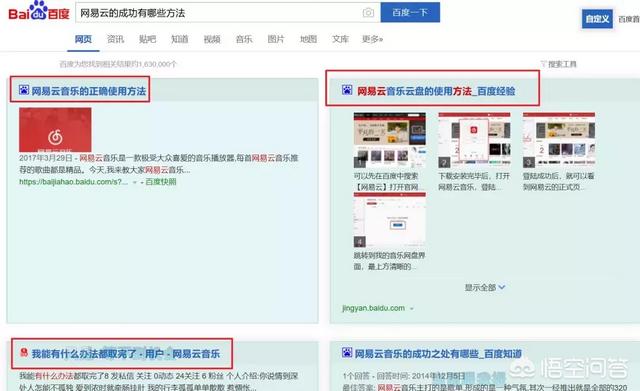Expand arrow next to baijiahao URL
The image size is (640, 391).
pyautogui.click(x=135, y=182)
